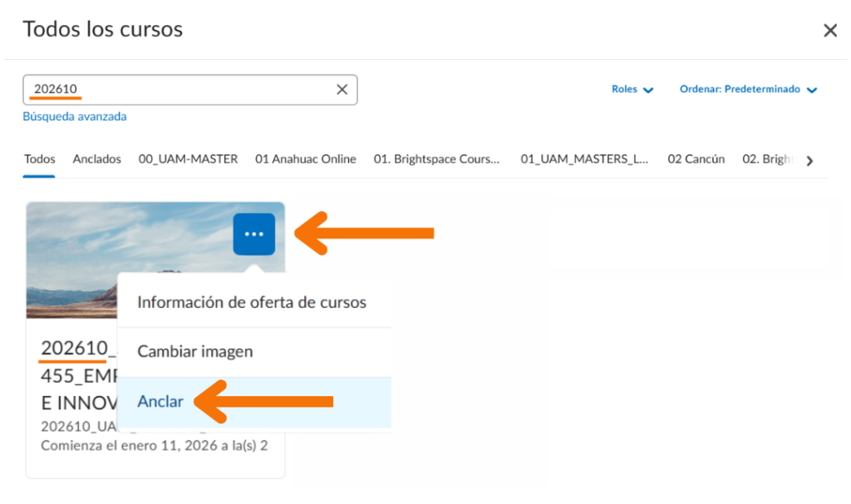The width and height of the screenshot is (851, 504).
Task: Click the 202610 search input field
Action: [183, 90]
